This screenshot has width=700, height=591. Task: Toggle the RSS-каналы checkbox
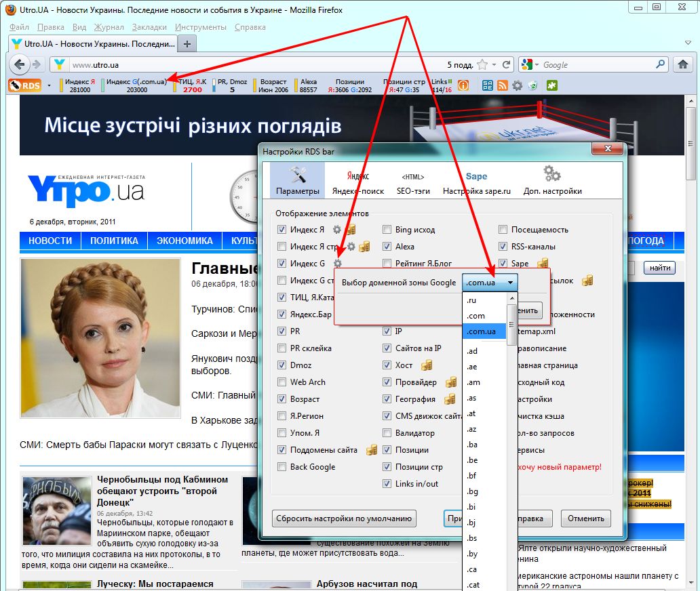click(503, 246)
